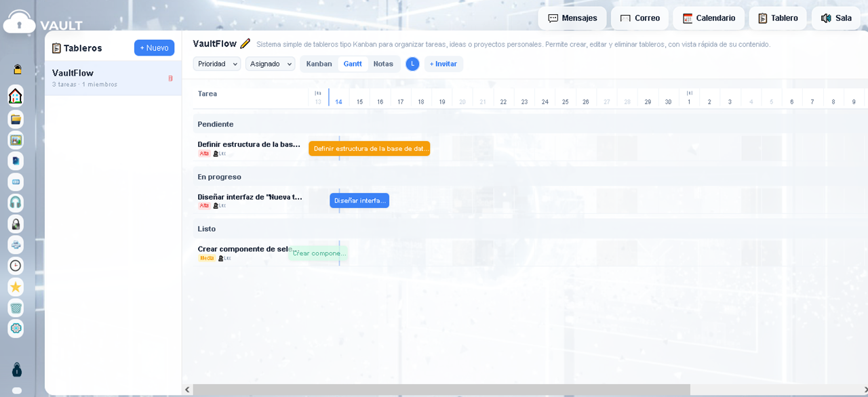Open the padlock passwords icon in sidebar

[x=16, y=224]
